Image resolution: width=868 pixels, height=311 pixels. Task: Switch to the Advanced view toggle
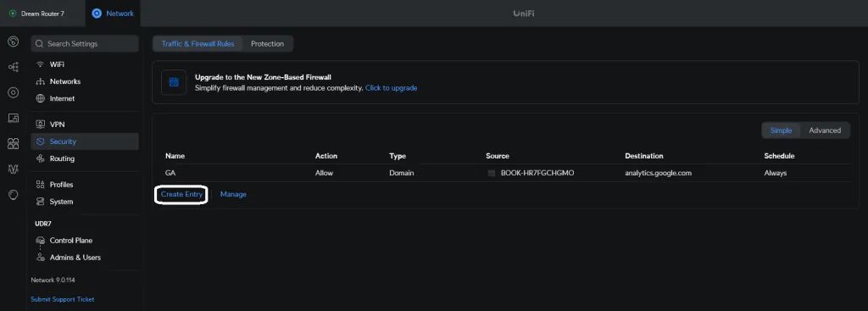825,131
